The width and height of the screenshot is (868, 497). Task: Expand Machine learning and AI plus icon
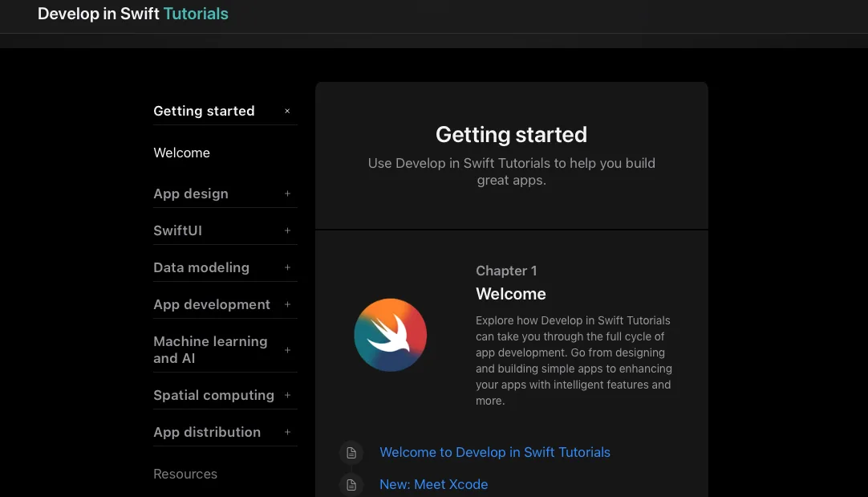[287, 350]
